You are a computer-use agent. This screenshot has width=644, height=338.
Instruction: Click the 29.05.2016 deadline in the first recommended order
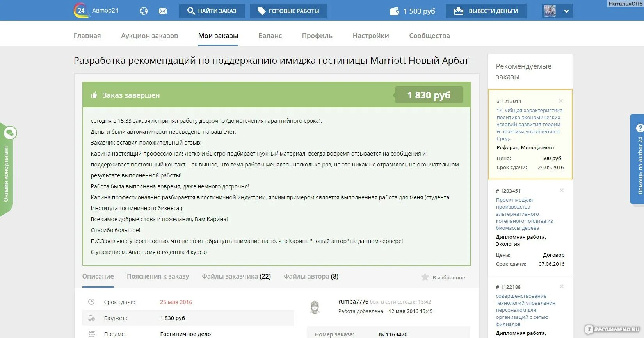tap(551, 167)
